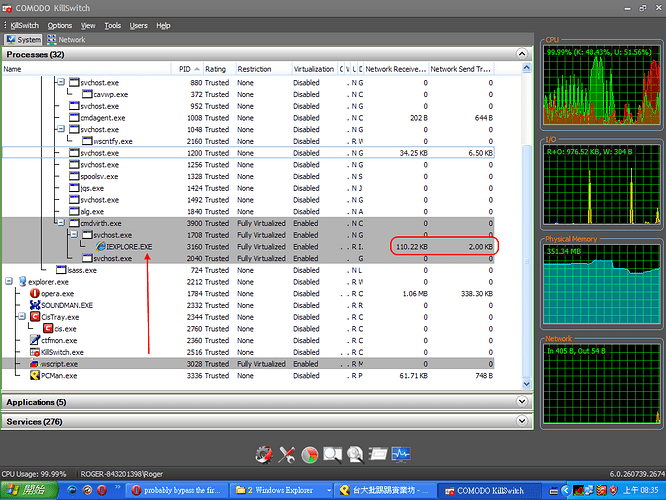Open the Options menu
This screenshot has width=666, height=500.
coord(59,25)
